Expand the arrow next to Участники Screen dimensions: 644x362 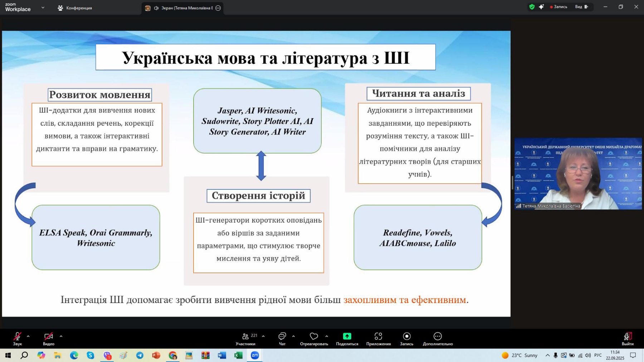coord(263,336)
